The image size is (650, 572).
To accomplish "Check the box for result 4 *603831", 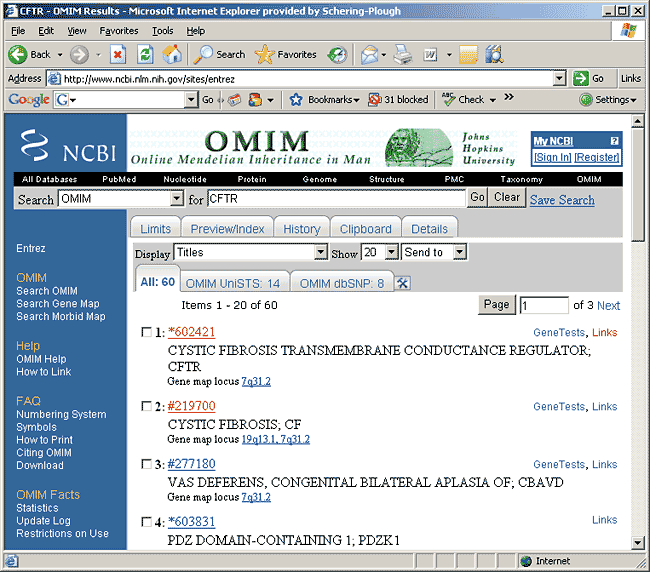I will (146, 521).
